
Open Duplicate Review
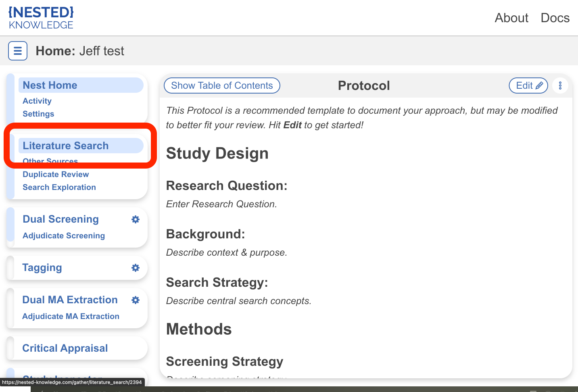[x=56, y=175]
